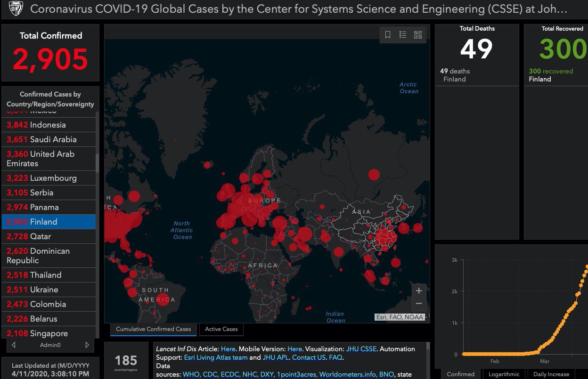Select United Arab Emirates in the list
The height and width of the screenshot is (379, 588).
(49, 159)
